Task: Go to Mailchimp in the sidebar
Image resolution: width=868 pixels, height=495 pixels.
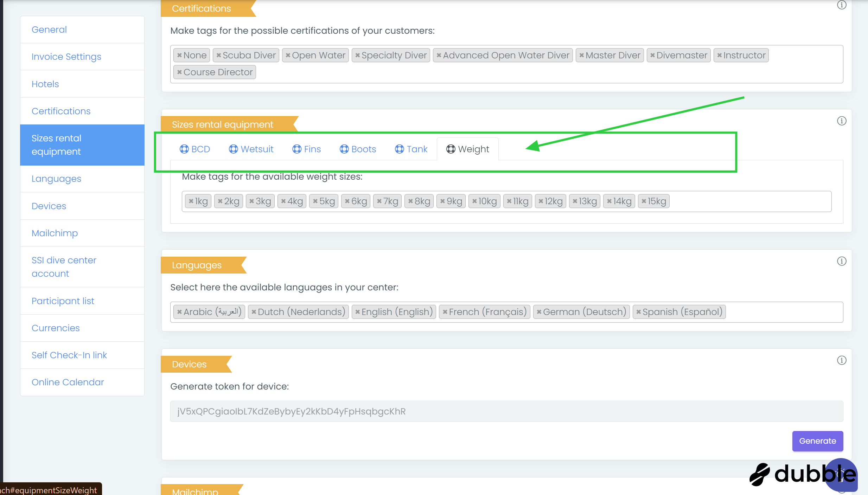Action: click(55, 233)
